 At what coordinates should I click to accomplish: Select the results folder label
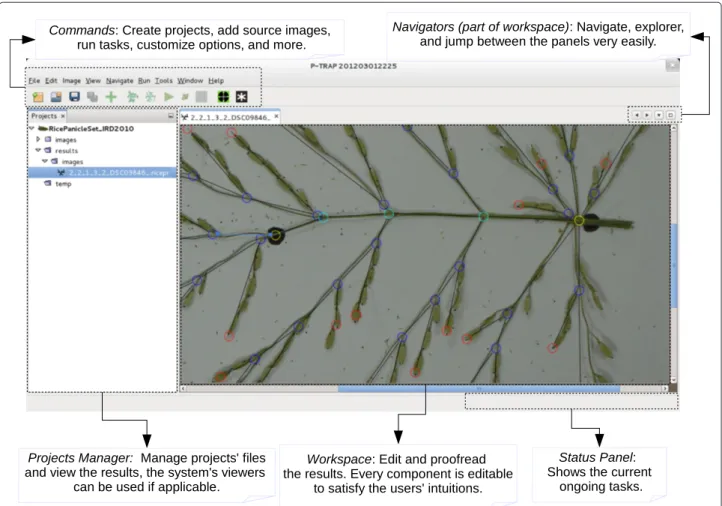[x=66, y=151]
